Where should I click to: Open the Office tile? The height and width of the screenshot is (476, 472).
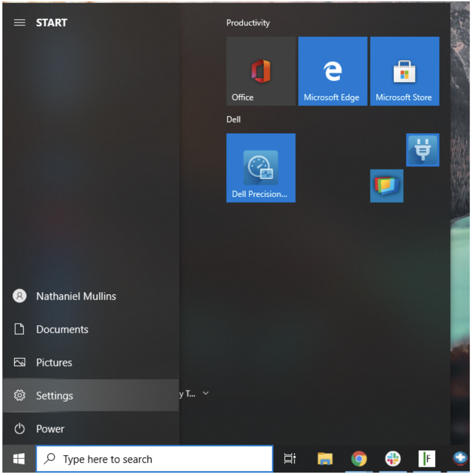[261, 72]
